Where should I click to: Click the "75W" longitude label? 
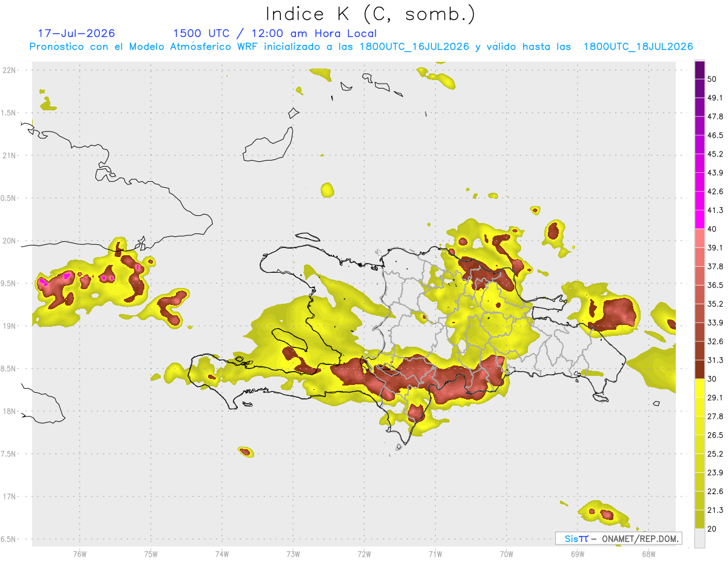(x=151, y=554)
